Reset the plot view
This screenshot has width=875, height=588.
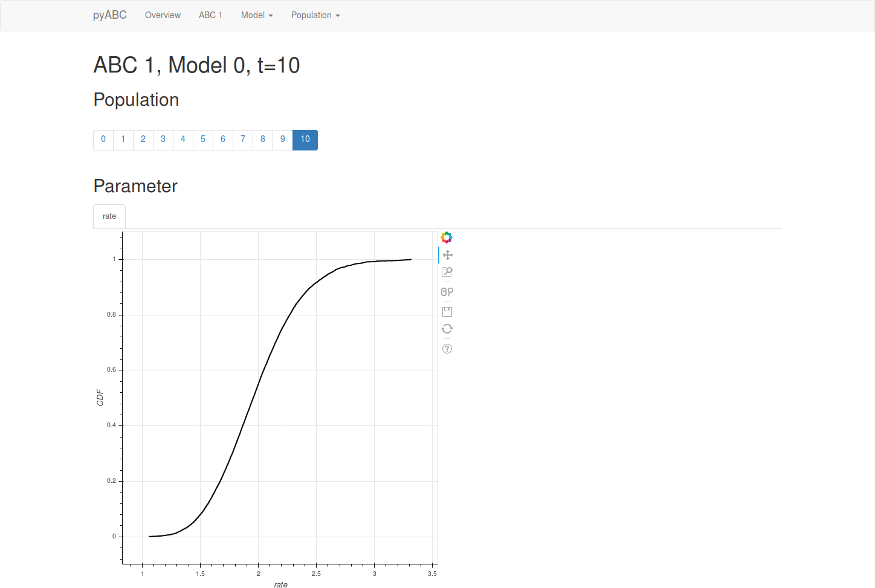tap(447, 329)
